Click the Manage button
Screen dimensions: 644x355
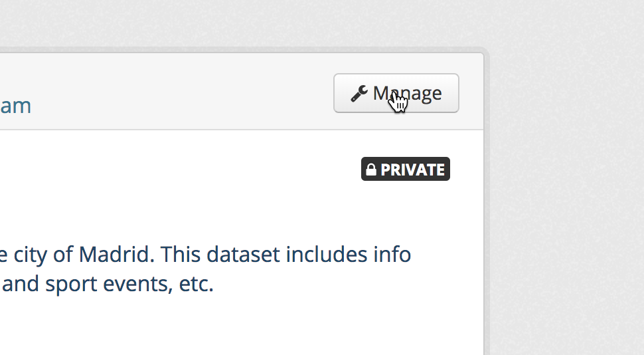pyautogui.click(x=396, y=93)
